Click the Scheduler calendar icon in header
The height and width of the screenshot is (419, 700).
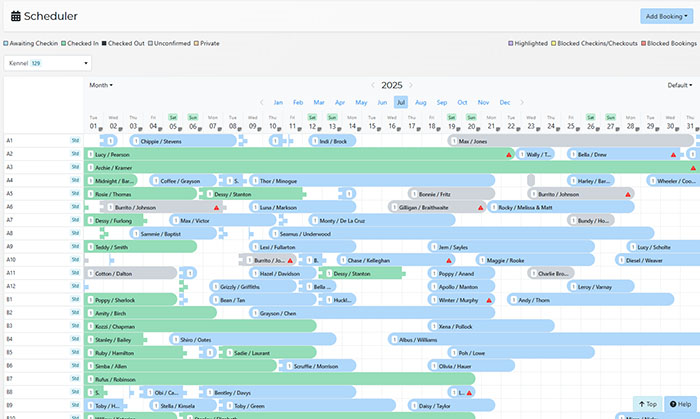(15, 16)
